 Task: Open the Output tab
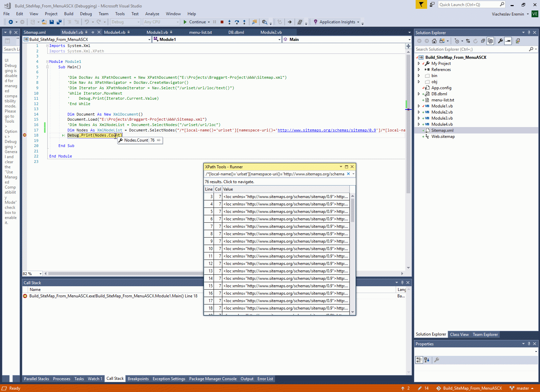pos(247,379)
